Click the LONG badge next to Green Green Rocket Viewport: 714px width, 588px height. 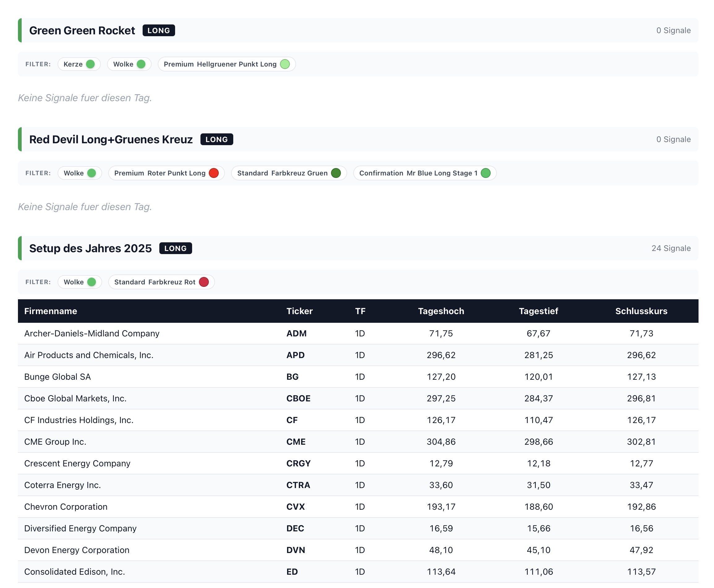[x=158, y=31]
